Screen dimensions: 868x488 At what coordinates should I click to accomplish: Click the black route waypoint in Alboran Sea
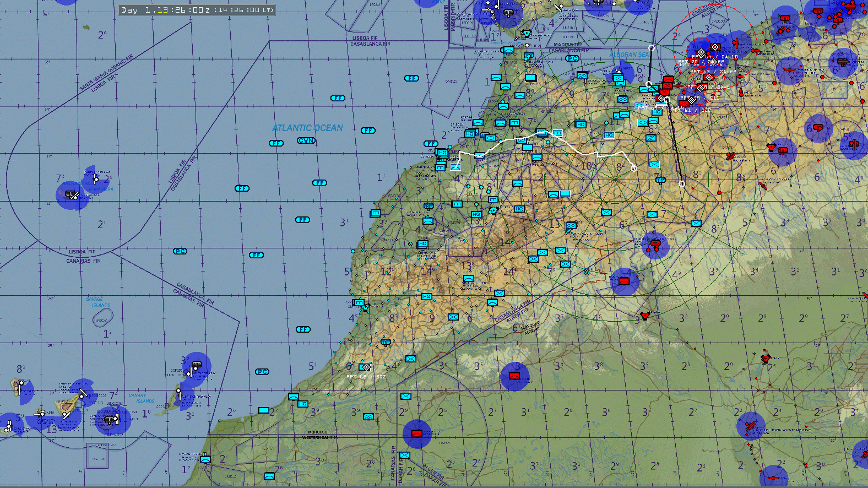coord(652,48)
